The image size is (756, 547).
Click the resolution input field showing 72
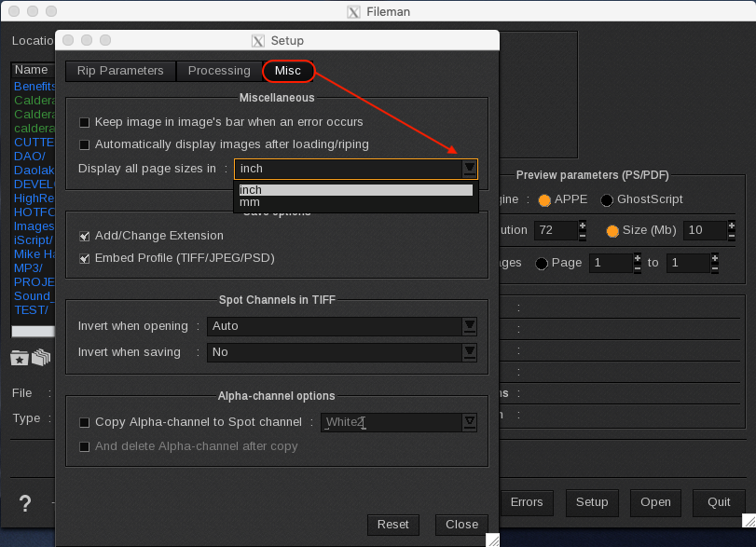[555, 230]
